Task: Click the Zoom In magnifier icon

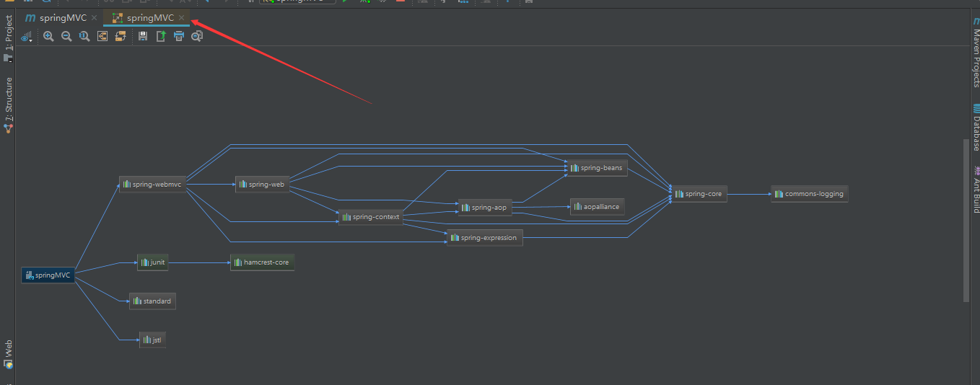Action: coord(48,36)
